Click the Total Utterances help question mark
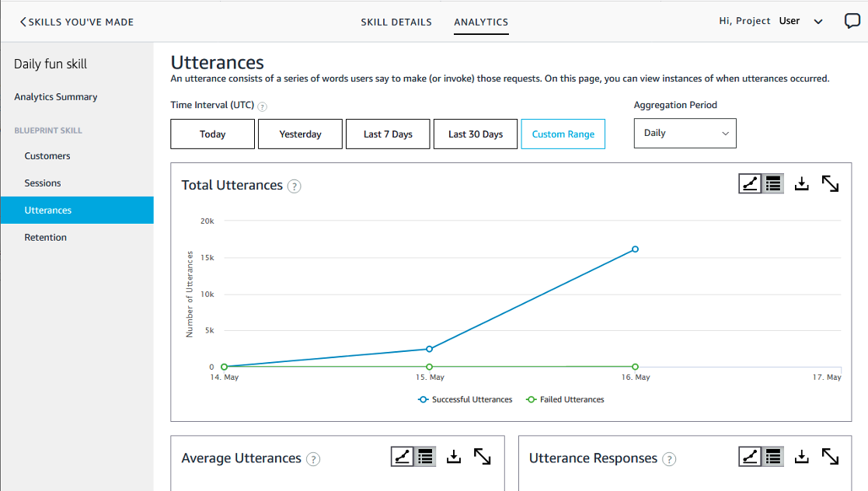Viewport: 868px width, 491px height. pyautogui.click(x=294, y=186)
